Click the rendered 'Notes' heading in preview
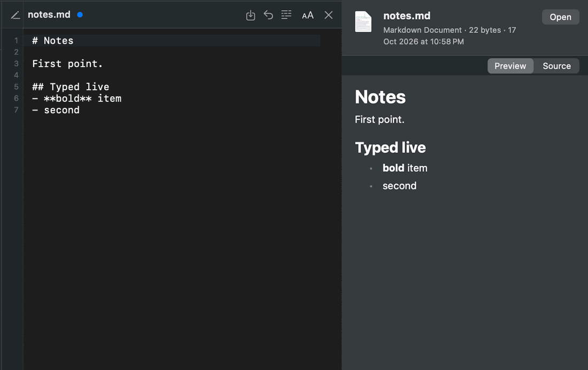Image resolution: width=588 pixels, height=370 pixels. click(380, 97)
